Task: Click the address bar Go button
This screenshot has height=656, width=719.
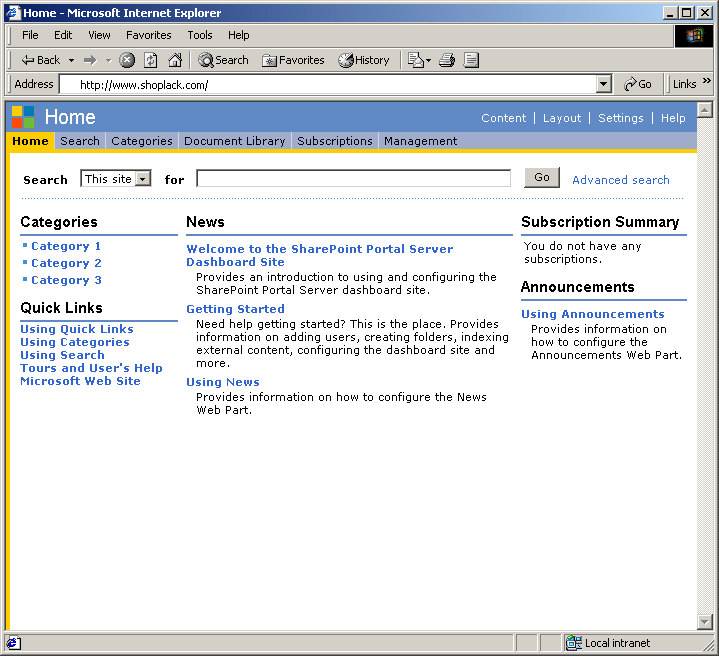Action: pos(638,84)
